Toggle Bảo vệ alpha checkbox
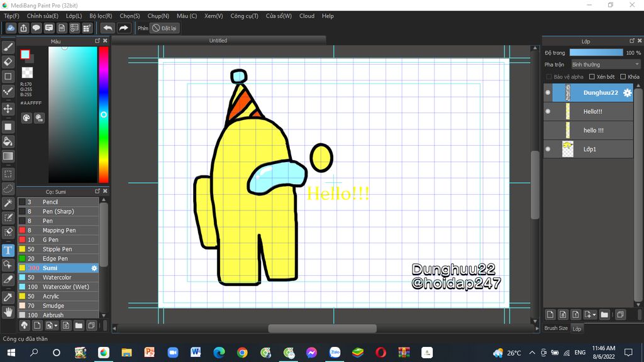The width and height of the screenshot is (644, 362). coord(548,77)
